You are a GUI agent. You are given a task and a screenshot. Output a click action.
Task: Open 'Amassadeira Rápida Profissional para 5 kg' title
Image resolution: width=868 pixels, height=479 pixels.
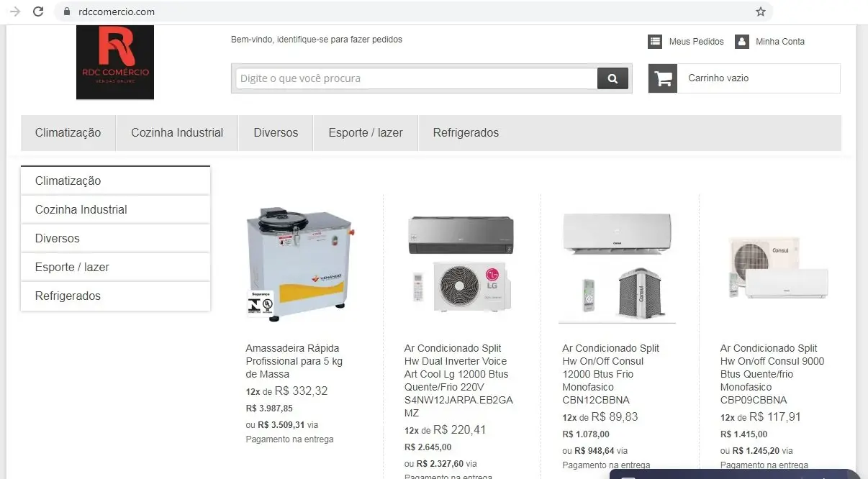point(294,361)
